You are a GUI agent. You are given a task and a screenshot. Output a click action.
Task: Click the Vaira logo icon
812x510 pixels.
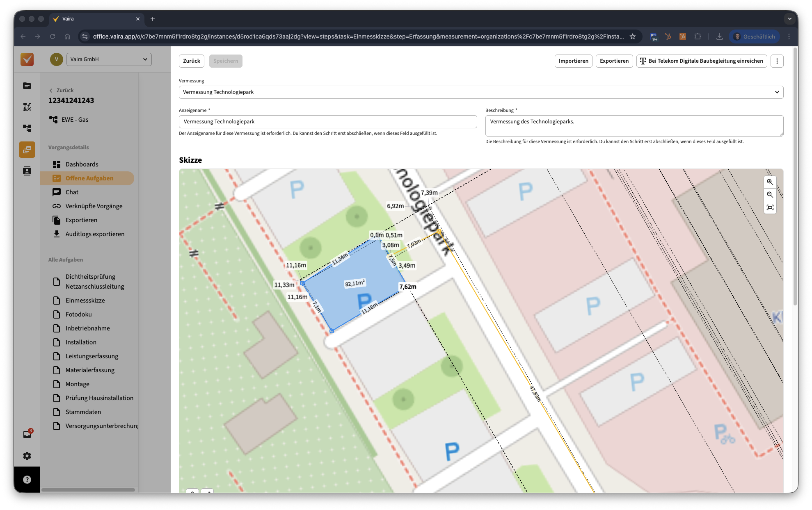pyautogui.click(x=27, y=59)
